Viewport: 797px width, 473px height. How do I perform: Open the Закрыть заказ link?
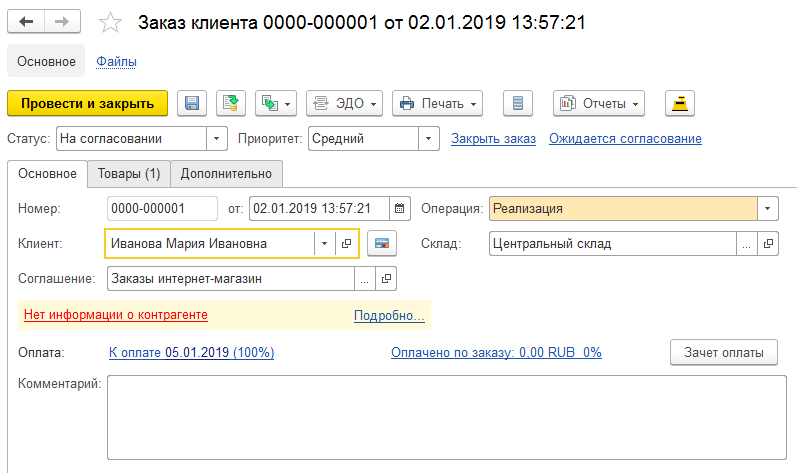click(493, 139)
